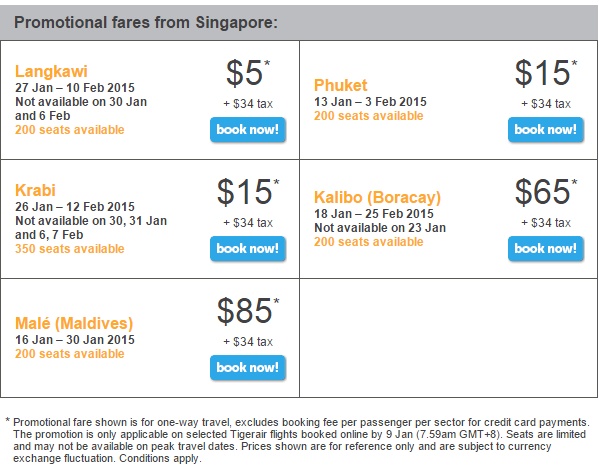
Task: Select the Langkawi destination title
Action: click(x=51, y=71)
